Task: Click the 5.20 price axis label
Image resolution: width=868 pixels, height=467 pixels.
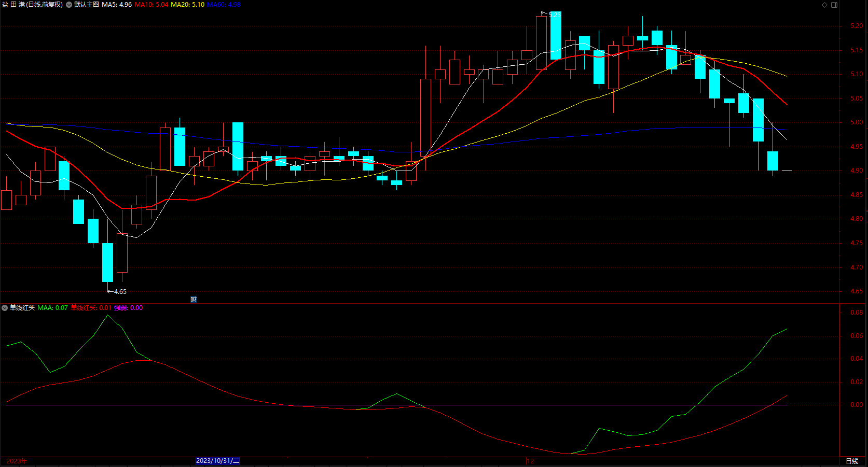Action: (857, 26)
